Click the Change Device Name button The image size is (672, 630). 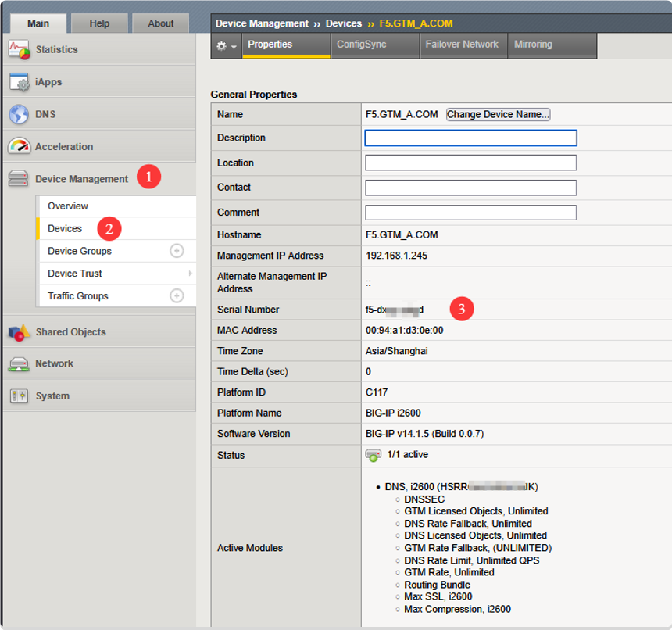tap(498, 114)
